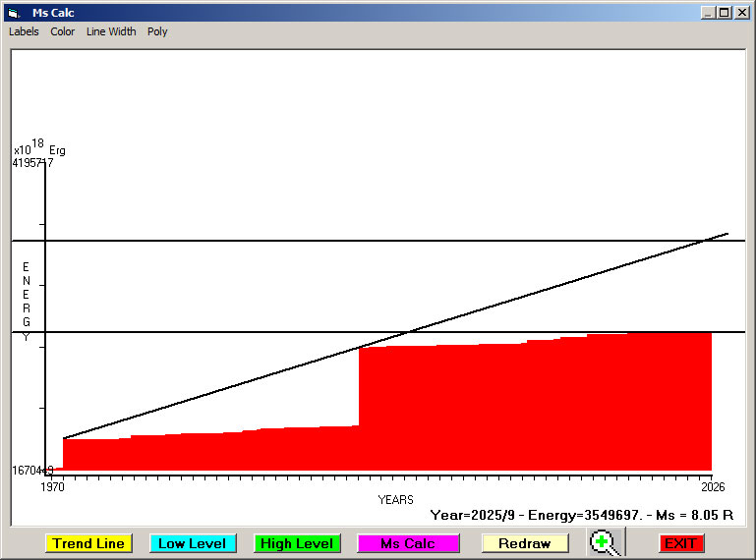Click the Redraw button

[525, 543]
